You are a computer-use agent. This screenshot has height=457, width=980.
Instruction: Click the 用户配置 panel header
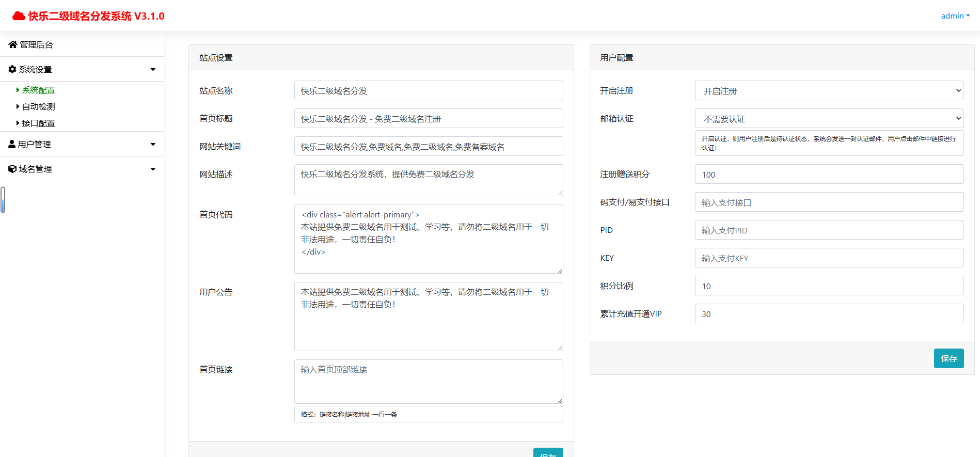point(782,57)
